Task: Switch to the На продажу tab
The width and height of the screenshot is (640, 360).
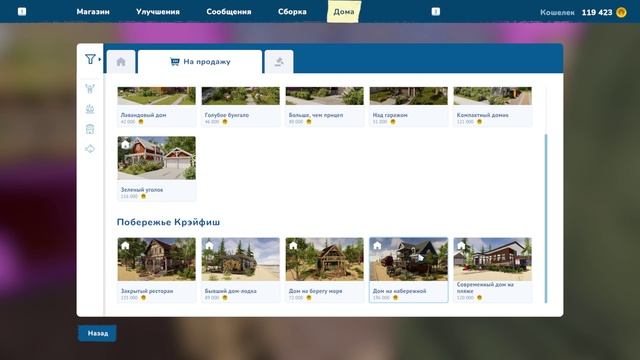Action: pyautogui.click(x=200, y=62)
